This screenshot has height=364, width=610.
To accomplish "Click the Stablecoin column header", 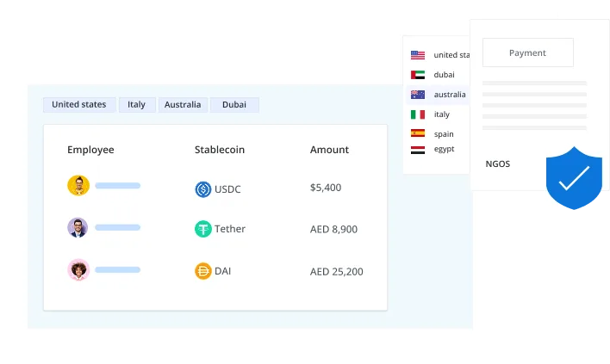I will coord(220,150).
